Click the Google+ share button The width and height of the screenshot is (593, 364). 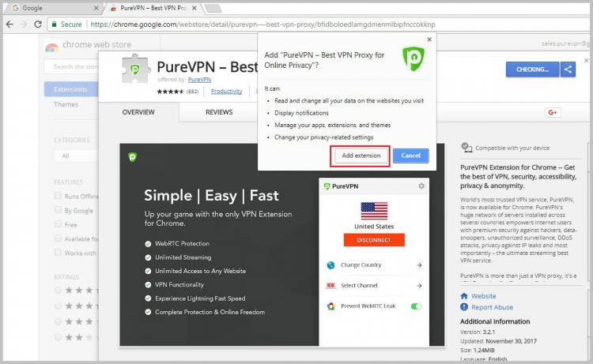pos(553,112)
